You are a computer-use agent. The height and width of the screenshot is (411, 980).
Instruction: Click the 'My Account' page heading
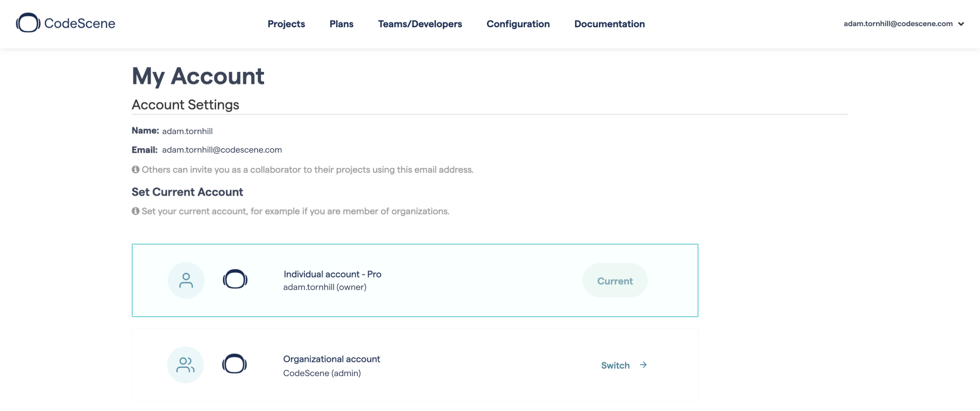point(198,76)
